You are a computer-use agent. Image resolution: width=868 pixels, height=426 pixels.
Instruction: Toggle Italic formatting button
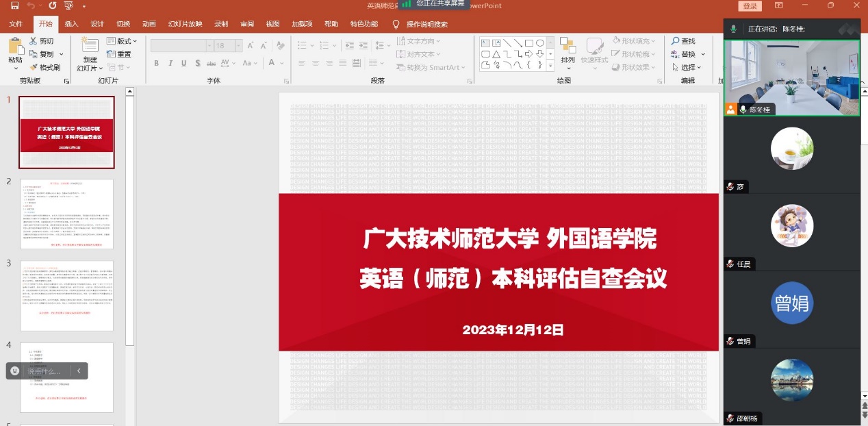170,63
